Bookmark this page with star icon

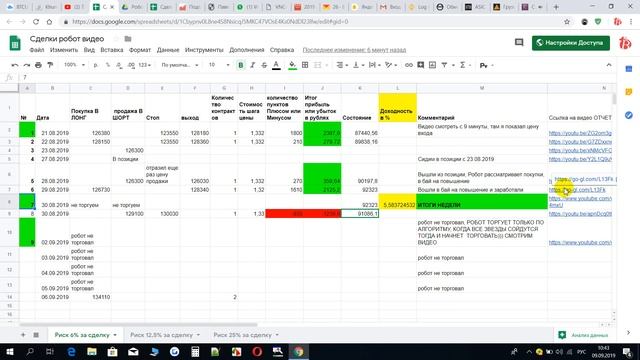(567, 22)
